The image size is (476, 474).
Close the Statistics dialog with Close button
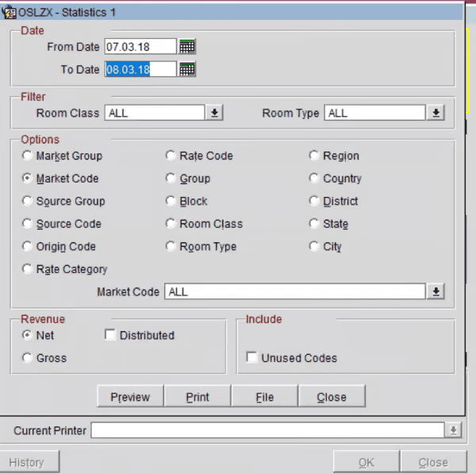[x=332, y=397]
